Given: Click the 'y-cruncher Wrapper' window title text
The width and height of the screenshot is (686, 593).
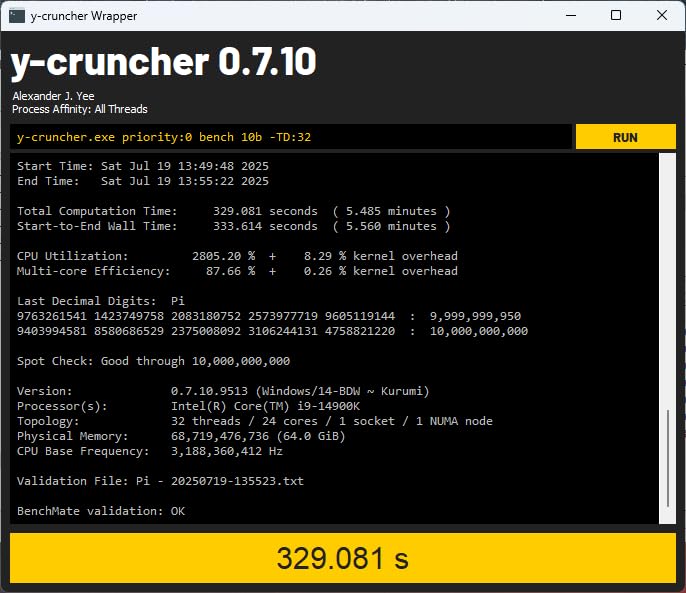Looking at the screenshot, I should pos(84,16).
